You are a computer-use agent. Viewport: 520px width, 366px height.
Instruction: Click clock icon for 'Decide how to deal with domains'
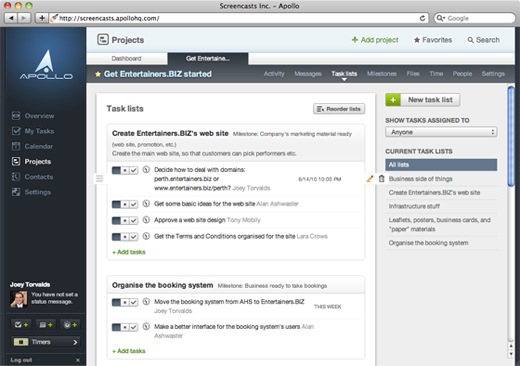pos(146,170)
